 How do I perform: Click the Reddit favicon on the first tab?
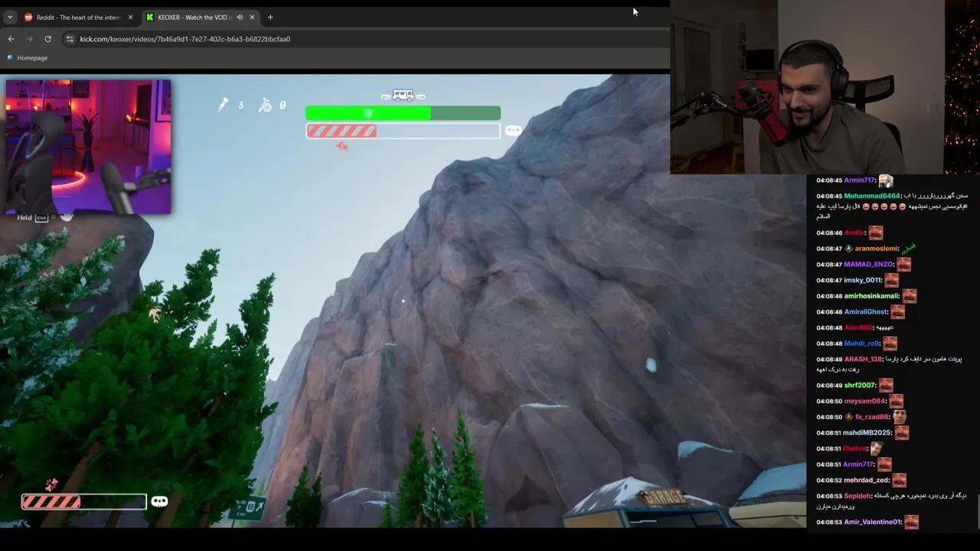(x=28, y=17)
